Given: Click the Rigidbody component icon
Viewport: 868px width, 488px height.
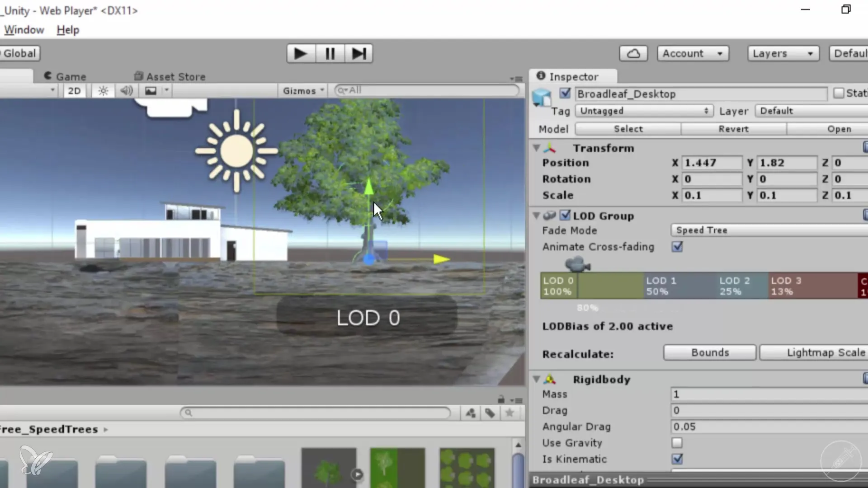Looking at the screenshot, I should (x=550, y=379).
